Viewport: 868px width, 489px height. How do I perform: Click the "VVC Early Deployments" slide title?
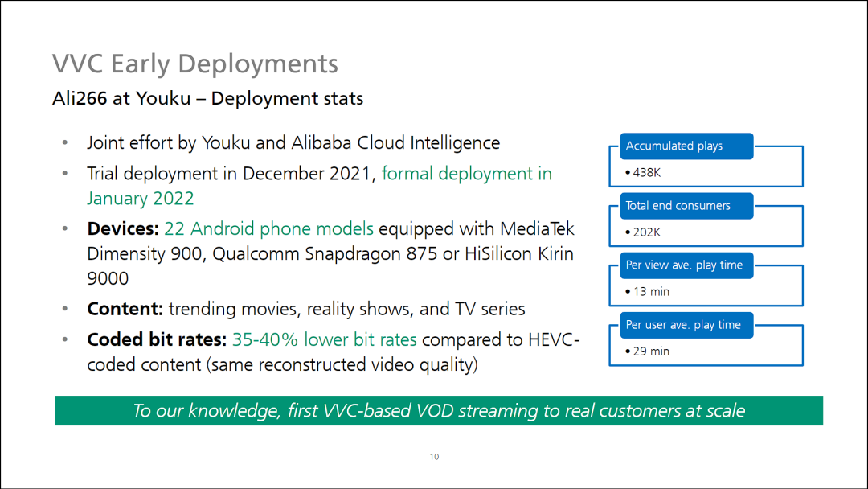(194, 64)
